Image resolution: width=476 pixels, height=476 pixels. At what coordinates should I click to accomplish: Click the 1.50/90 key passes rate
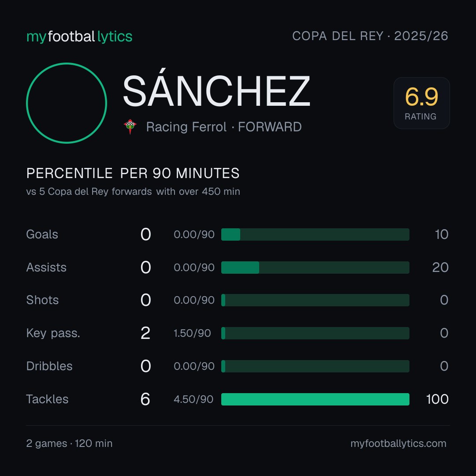pos(192,333)
